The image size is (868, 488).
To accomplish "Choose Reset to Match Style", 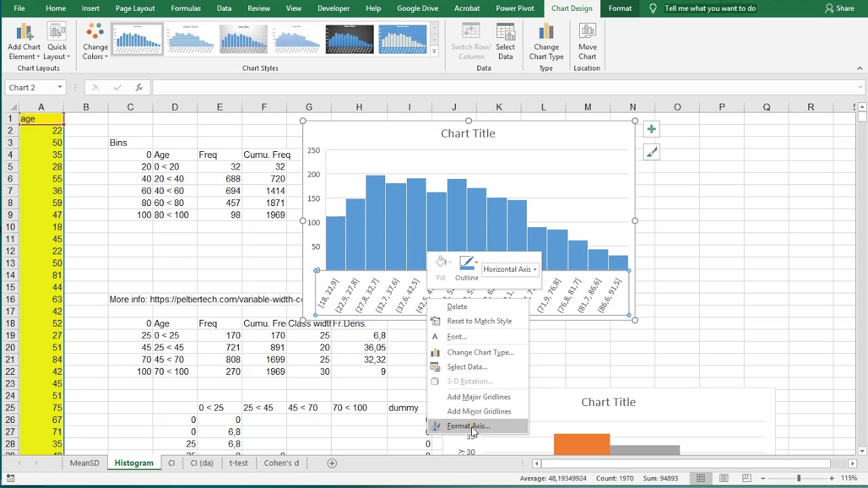I will tap(478, 321).
